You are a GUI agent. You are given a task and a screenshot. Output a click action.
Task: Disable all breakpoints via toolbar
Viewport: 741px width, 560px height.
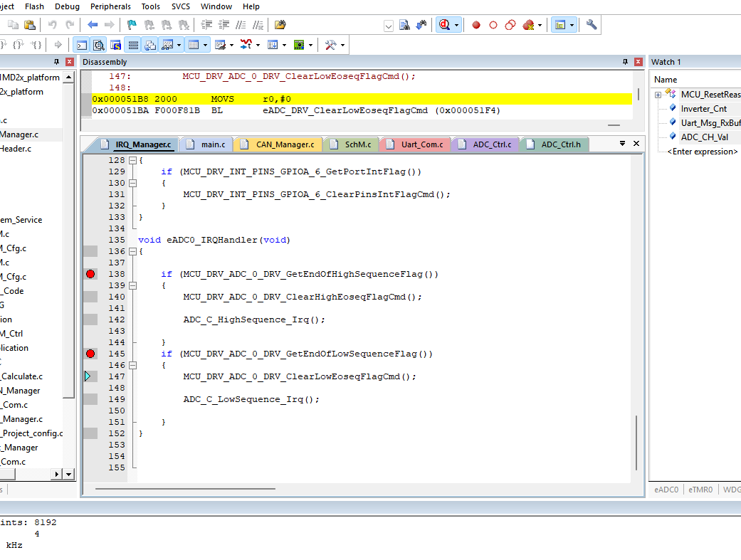[x=510, y=25]
